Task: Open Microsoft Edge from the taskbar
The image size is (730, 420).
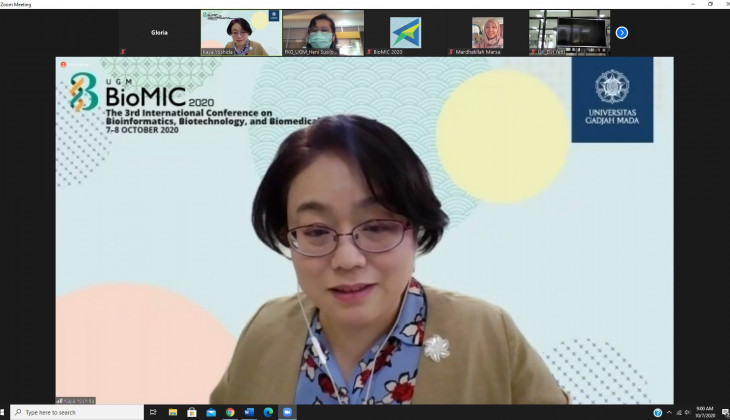Action: pos(268,413)
